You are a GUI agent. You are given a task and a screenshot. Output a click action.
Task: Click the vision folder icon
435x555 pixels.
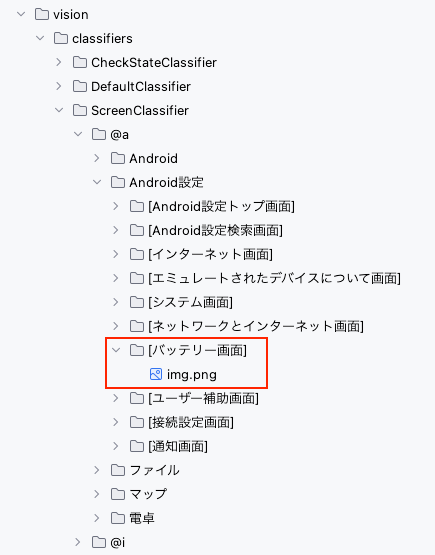pos(42,15)
